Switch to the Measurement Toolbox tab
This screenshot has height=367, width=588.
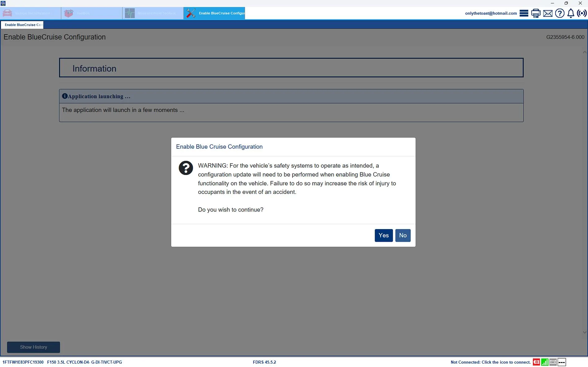click(152, 13)
